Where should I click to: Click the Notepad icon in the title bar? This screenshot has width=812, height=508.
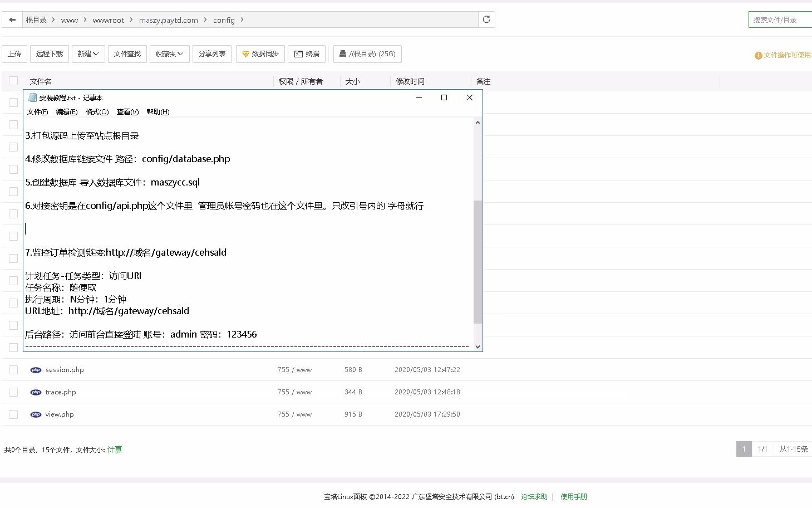[32, 97]
